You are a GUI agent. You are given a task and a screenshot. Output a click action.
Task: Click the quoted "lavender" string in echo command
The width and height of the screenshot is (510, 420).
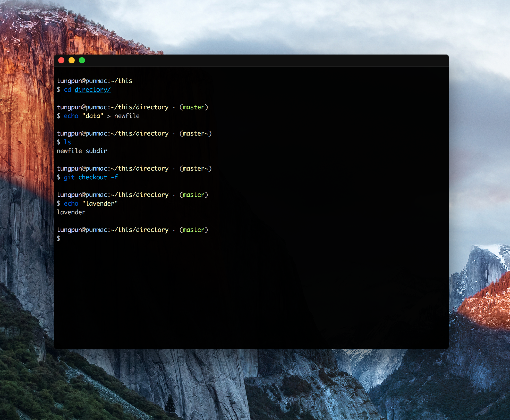tap(100, 204)
